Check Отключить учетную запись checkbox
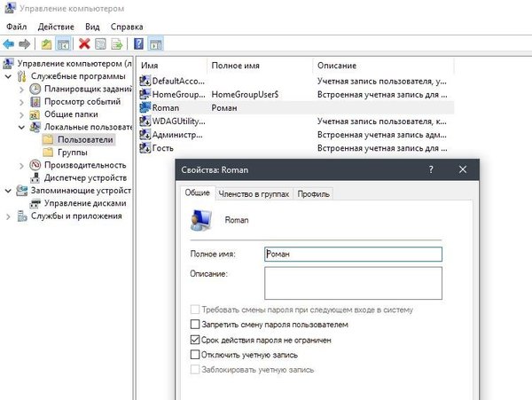 click(195, 355)
